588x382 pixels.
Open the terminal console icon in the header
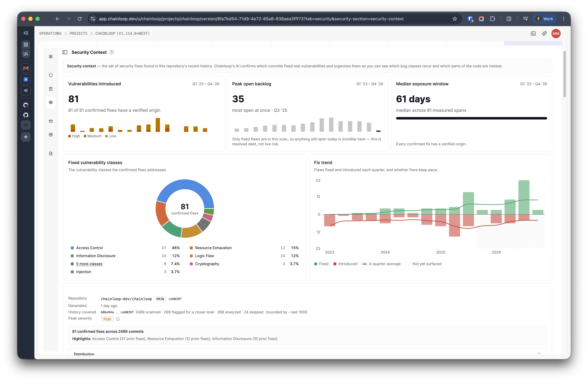point(533,34)
